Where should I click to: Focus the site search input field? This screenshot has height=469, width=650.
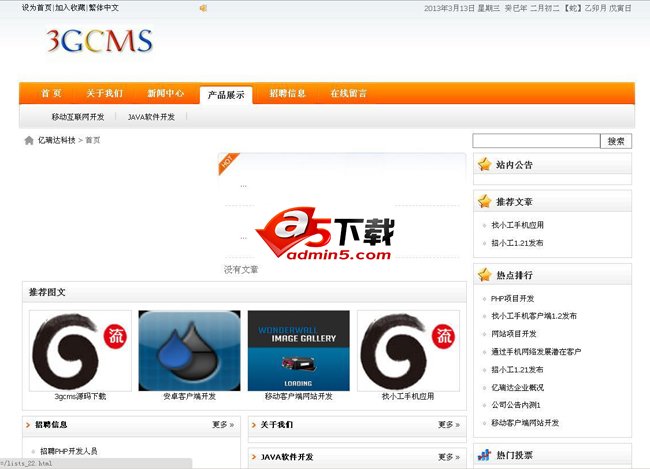(536, 141)
